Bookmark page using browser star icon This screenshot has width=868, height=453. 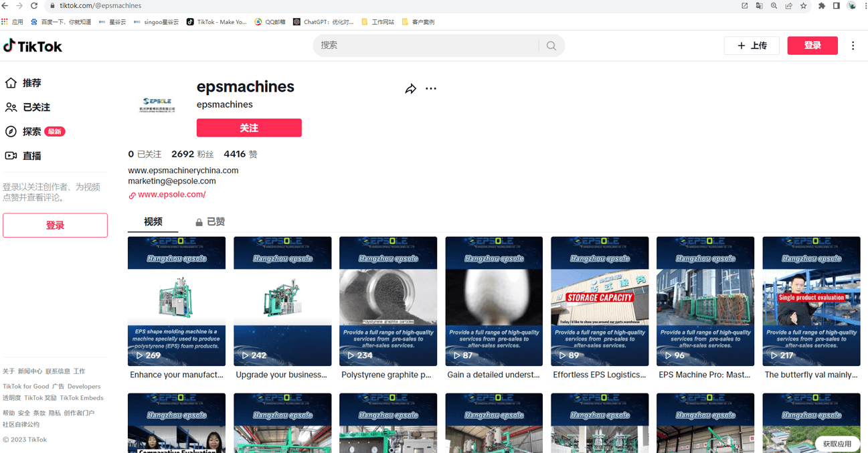[804, 5]
